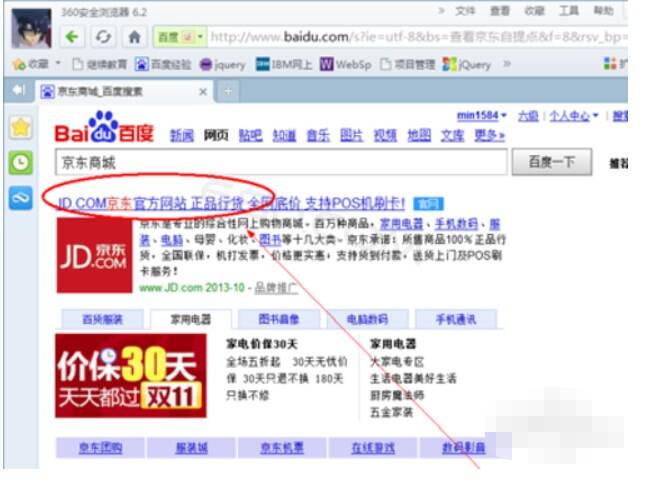Open the colorful jQuery bookmark
This screenshot has height=497, width=672.
(x=467, y=64)
